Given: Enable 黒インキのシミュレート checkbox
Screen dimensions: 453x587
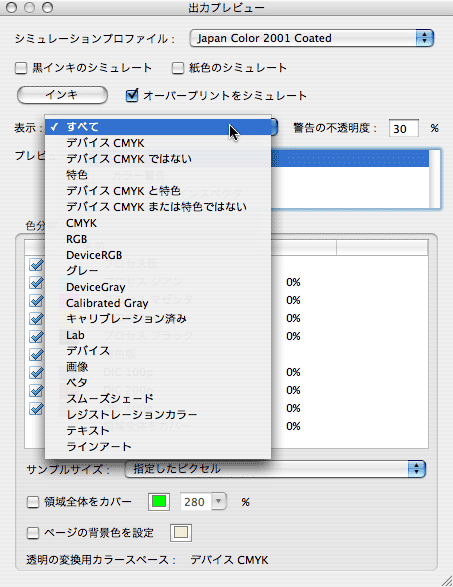Looking at the screenshot, I should [x=21, y=68].
